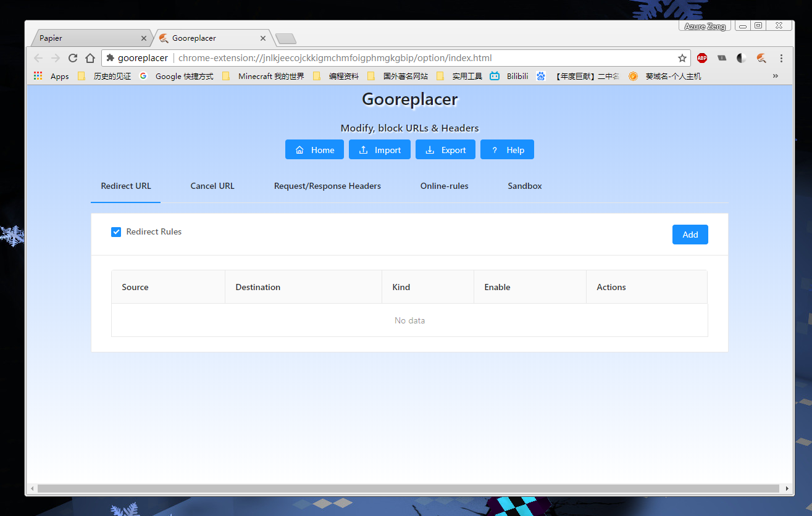Click the No data table message
The width and height of the screenshot is (812, 516).
click(409, 320)
